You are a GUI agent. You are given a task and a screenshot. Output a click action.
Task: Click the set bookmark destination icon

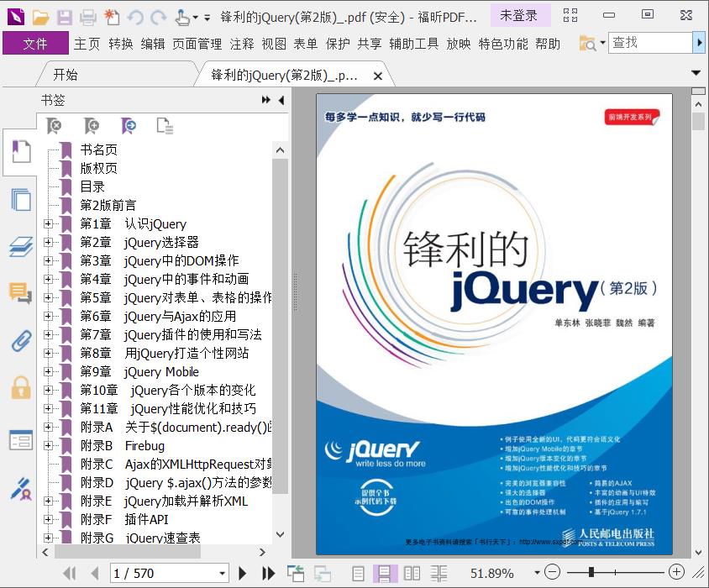coord(129,126)
